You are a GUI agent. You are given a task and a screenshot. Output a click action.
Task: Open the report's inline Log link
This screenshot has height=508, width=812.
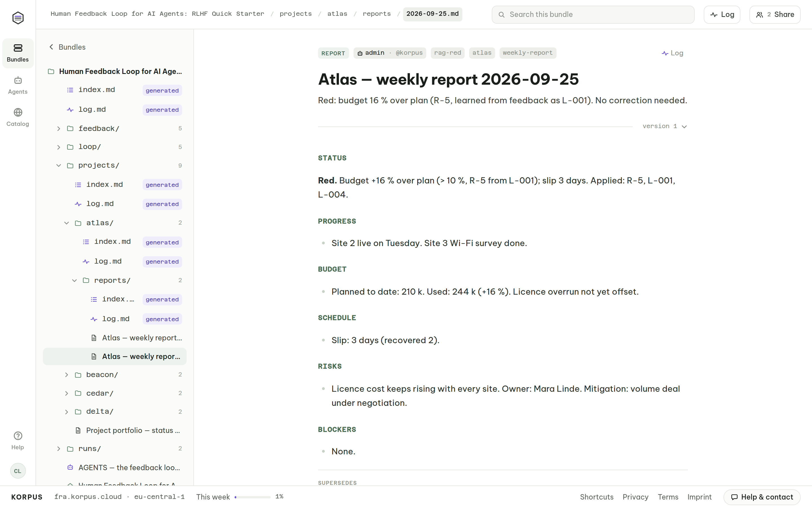[672, 53]
